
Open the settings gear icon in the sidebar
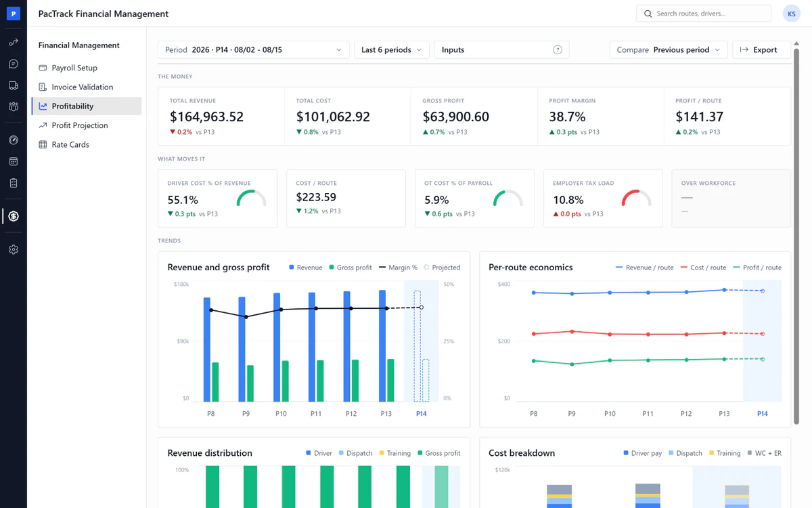click(x=14, y=249)
